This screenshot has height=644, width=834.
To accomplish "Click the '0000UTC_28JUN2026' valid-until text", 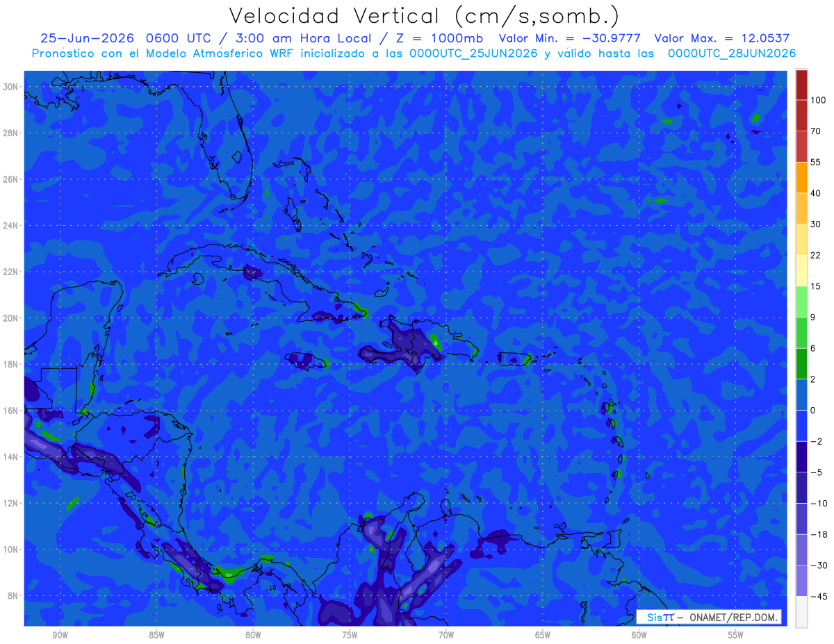I will (x=732, y=53).
